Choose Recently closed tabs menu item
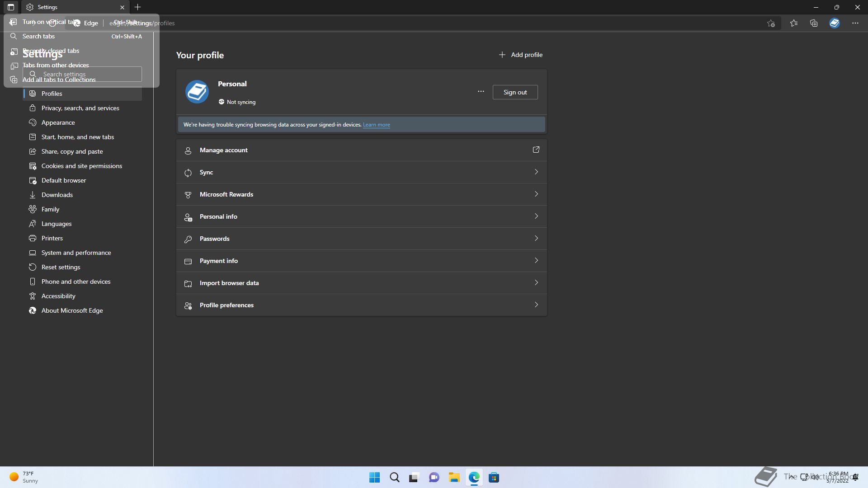Screen dimensions: 868x488 (x=81, y=51)
